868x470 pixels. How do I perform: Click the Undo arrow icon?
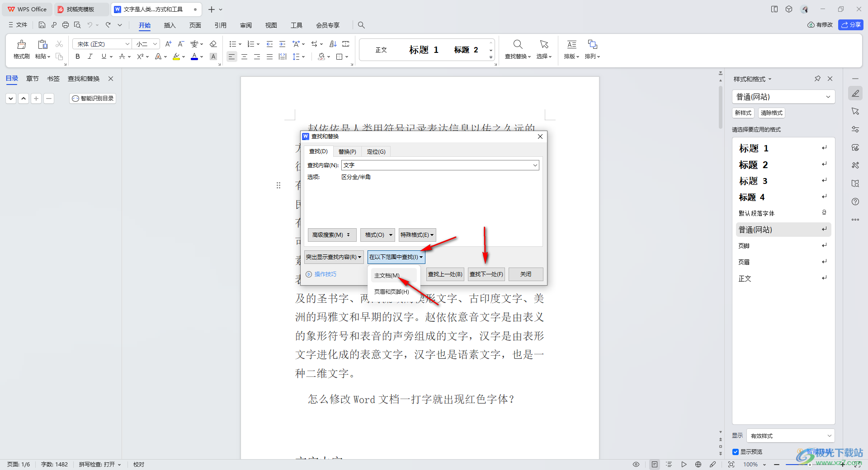point(90,25)
